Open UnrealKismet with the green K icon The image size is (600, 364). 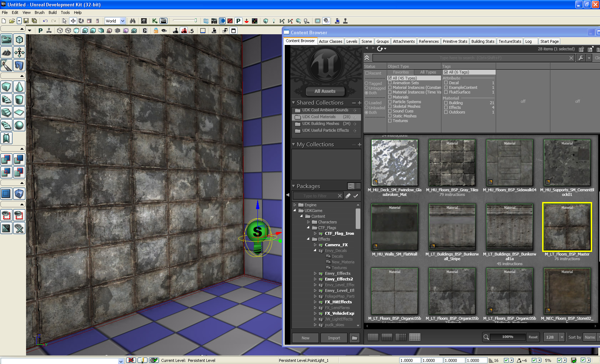(x=155, y=21)
